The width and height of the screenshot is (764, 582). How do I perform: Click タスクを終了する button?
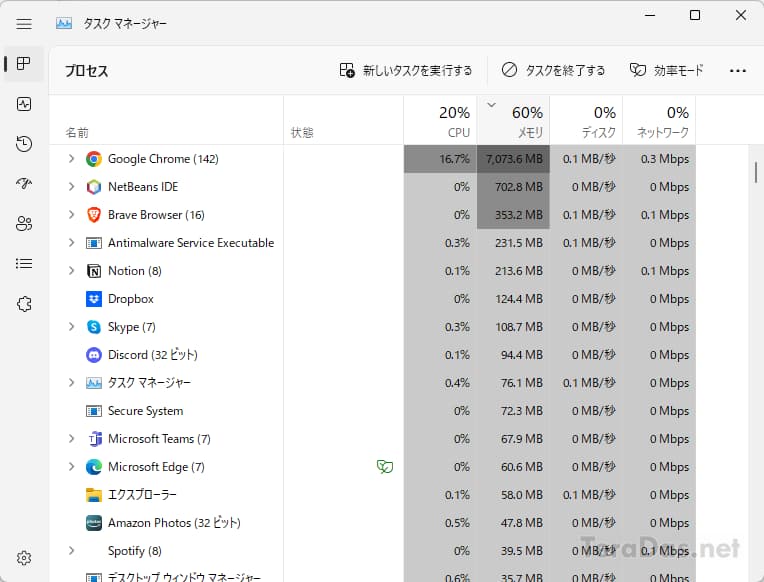pyautogui.click(x=553, y=71)
